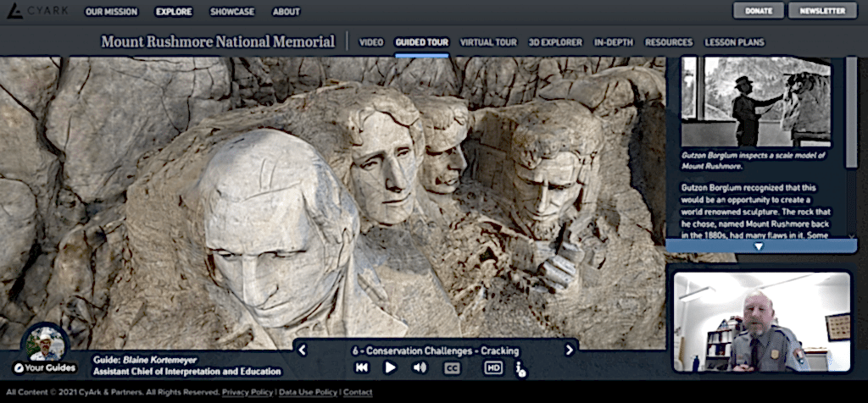Open the 3D Explorer tab

[x=555, y=42]
